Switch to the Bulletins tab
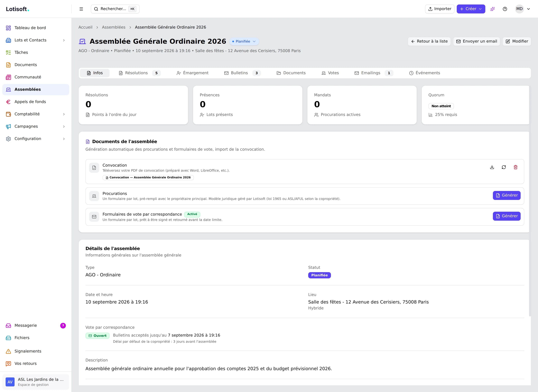538x392 pixels. click(242, 73)
